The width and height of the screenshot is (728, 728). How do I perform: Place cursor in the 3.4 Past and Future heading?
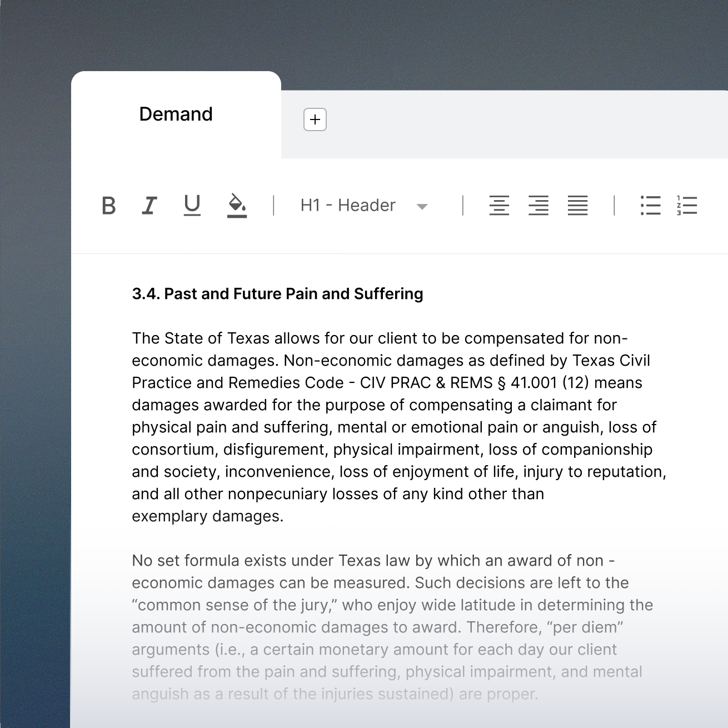277,294
